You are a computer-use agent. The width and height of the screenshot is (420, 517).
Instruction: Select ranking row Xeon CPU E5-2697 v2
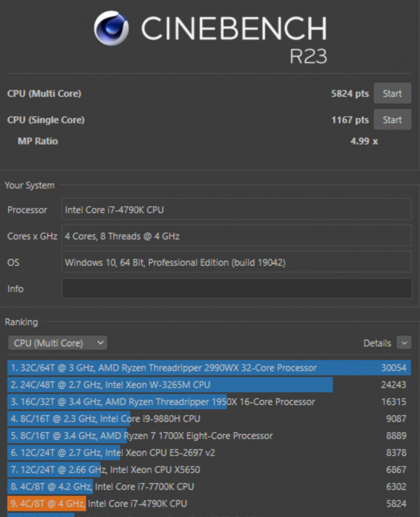209,453
